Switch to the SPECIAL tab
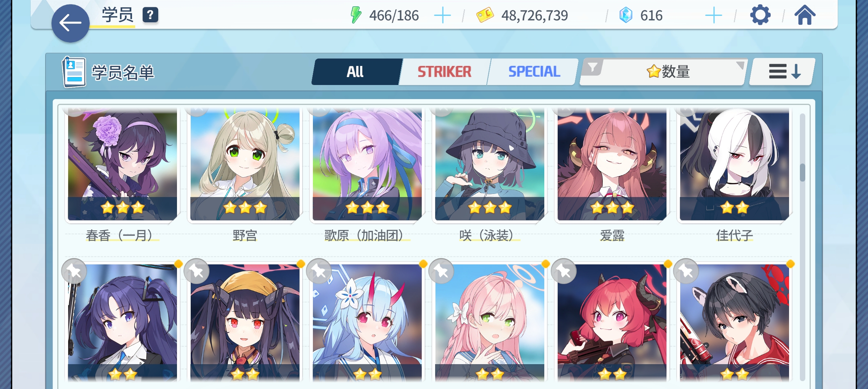This screenshot has width=868, height=389. tap(534, 72)
